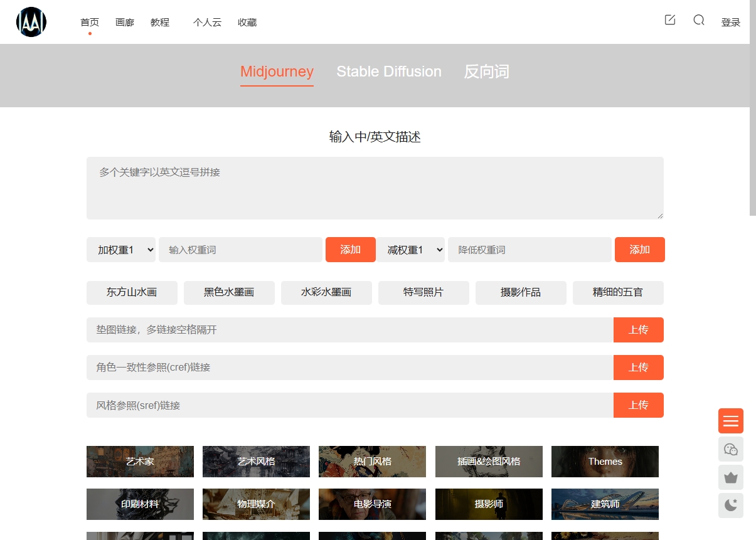Switch to the Stable Diffusion tab
756x540 pixels.
click(x=389, y=71)
